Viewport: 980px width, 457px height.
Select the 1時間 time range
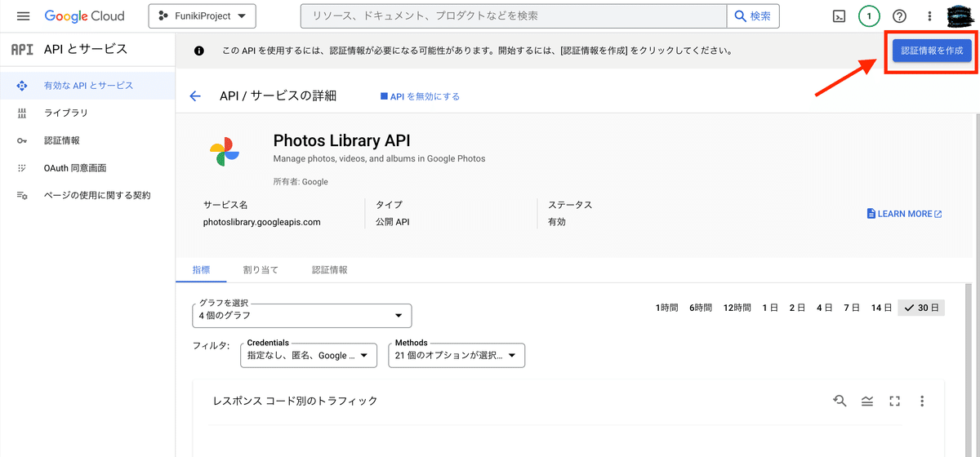tap(666, 308)
